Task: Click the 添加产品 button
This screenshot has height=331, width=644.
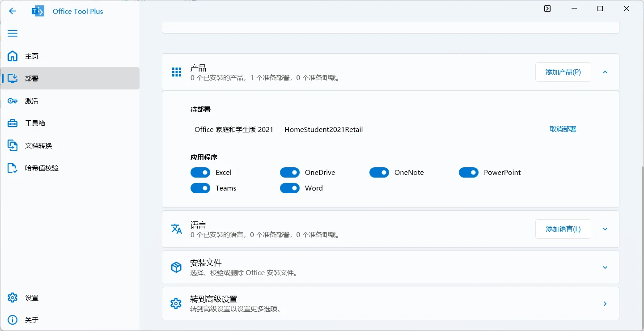Action: [x=563, y=72]
